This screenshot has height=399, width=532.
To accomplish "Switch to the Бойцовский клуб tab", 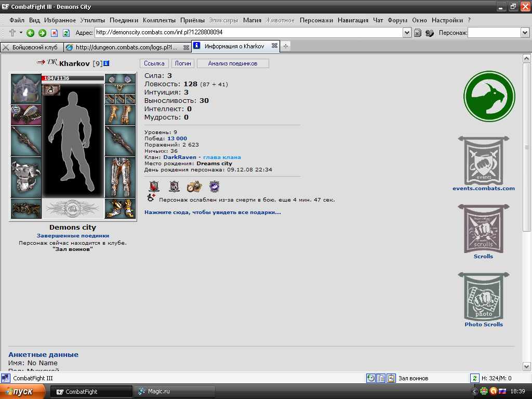I will pyautogui.click(x=32, y=47).
